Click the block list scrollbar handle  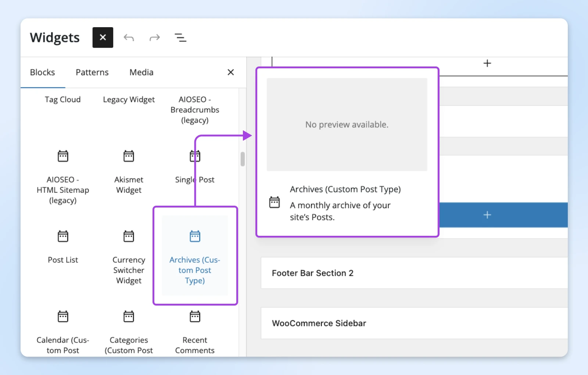[243, 159]
